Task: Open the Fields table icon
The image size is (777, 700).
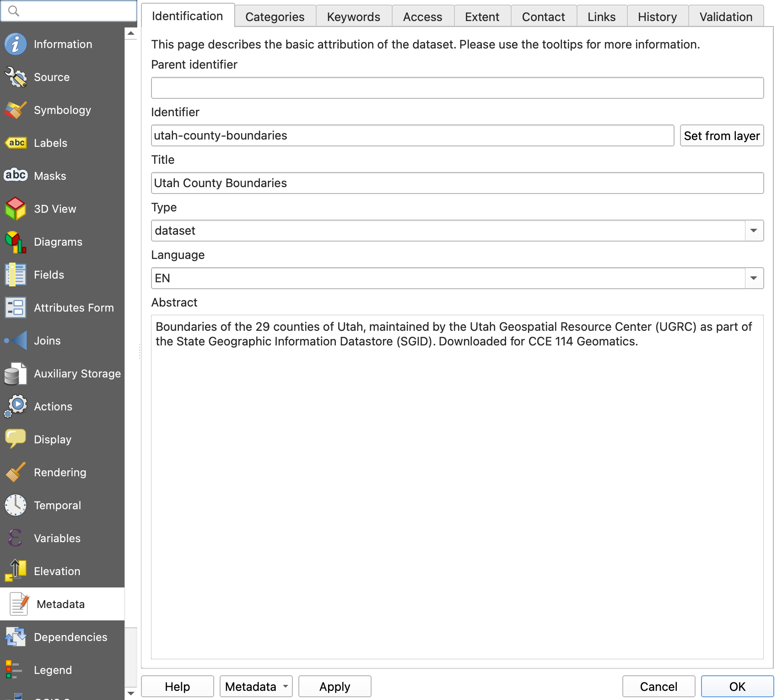Action: [16, 275]
